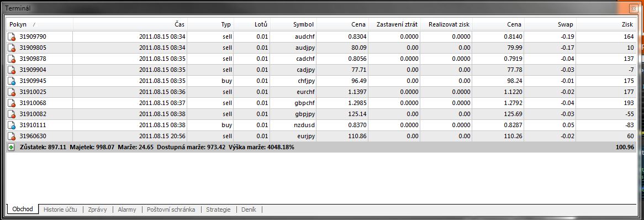The width and height of the screenshot is (644, 220).
Task: Click the order icon for 31909805
Action: pos(12,48)
